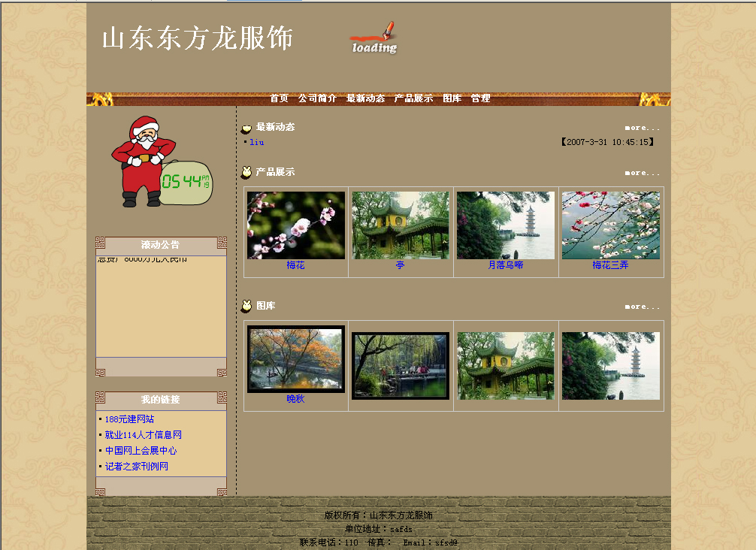Click the 梅花三弄 product caption link
Image resolution: width=756 pixels, height=550 pixels.
(x=610, y=265)
